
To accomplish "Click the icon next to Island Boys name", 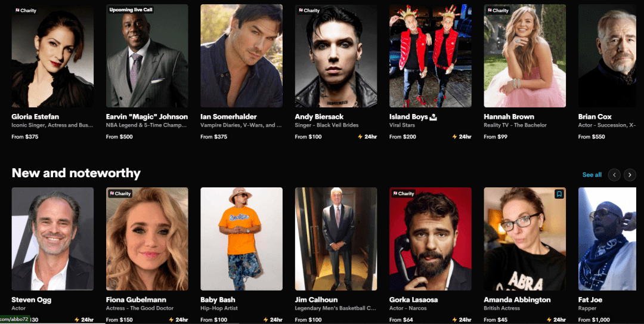I will [x=433, y=117].
